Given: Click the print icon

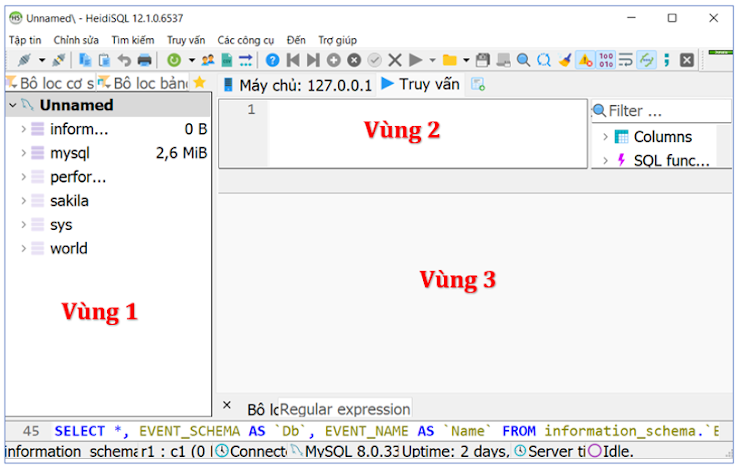Looking at the screenshot, I should click(x=144, y=60).
